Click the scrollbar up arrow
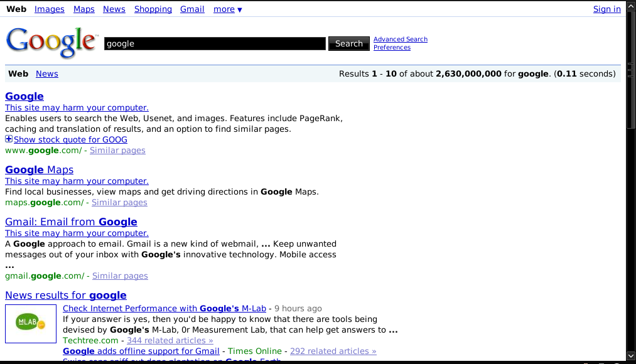 point(631,6)
